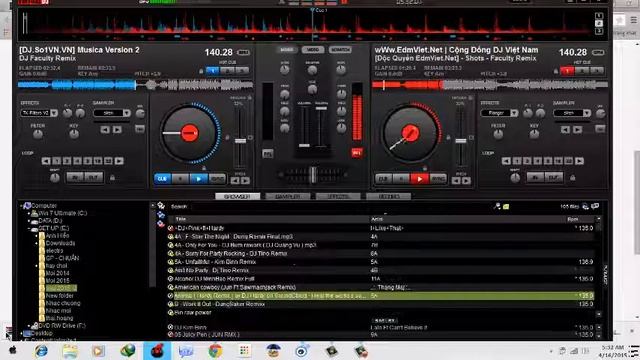Pause the right deck

pyautogui.click(x=401, y=179)
